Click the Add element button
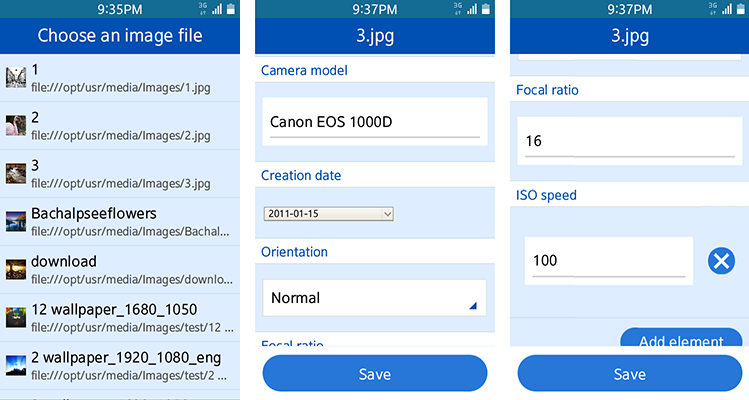This screenshot has height=400, width=749. click(x=680, y=340)
